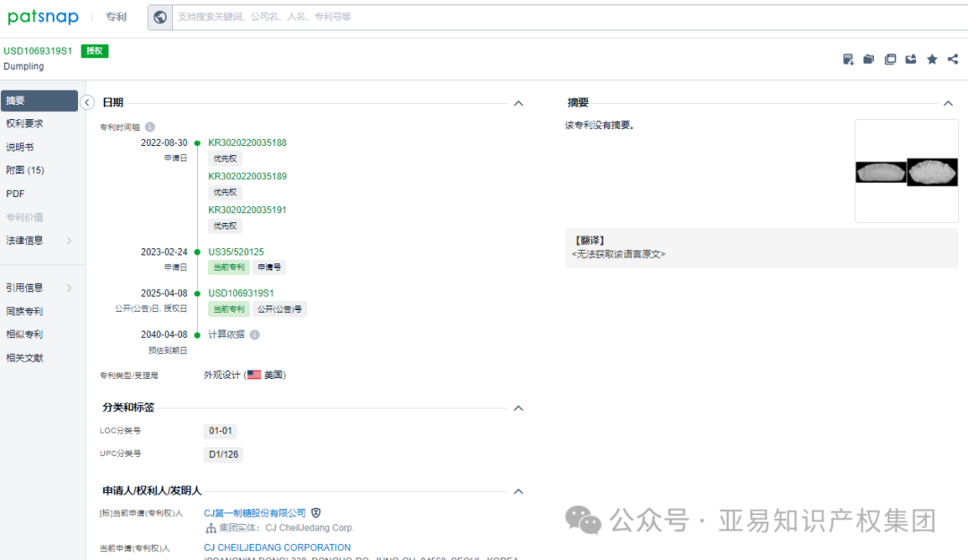Select the 摘要 sidebar tab
Viewport: 968px width, 560px height.
pyautogui.click(x=39, y=100)
